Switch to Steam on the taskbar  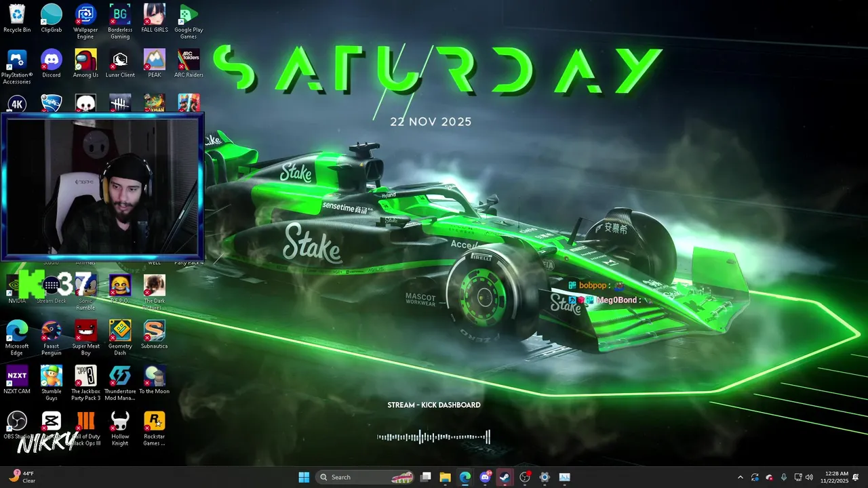coord(505,477)
